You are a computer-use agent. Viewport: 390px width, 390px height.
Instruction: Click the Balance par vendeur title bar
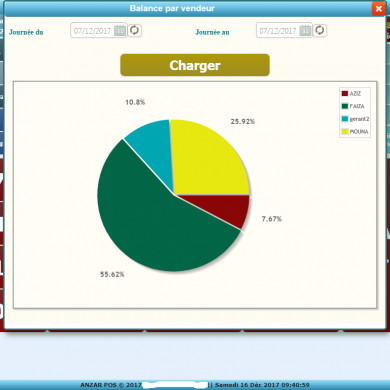[x=172, y=8]
